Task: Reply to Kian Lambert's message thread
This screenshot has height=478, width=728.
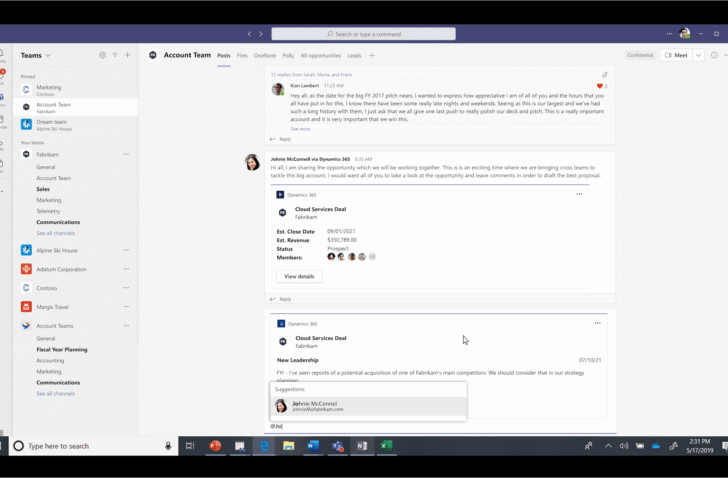Action: pyautogui.click(x=281, y=139)
